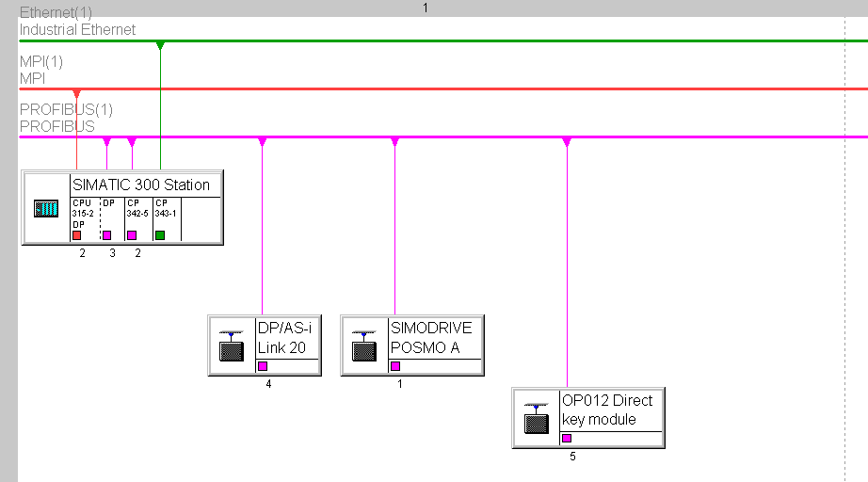
Task: Select the magenta DP interface square
Action: point(106,235)
